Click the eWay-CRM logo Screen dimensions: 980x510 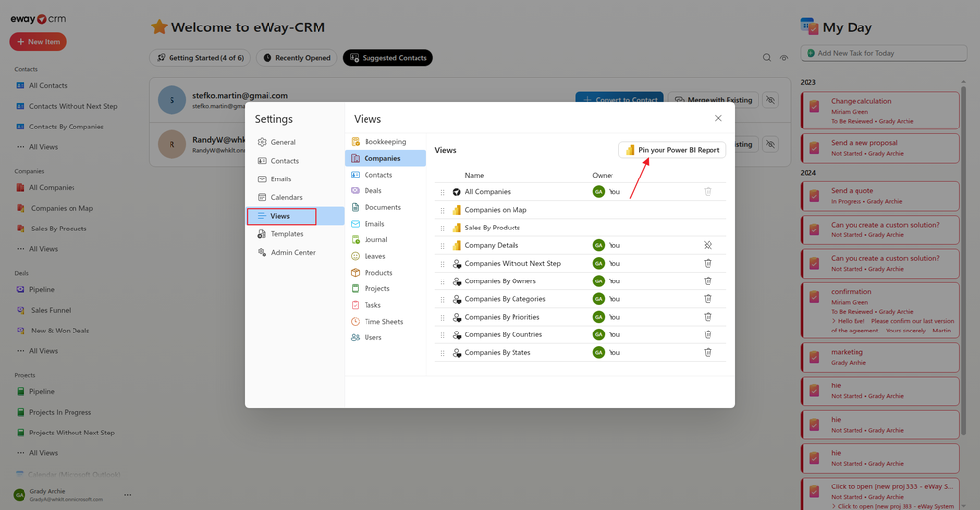click(x=37, y=19)
